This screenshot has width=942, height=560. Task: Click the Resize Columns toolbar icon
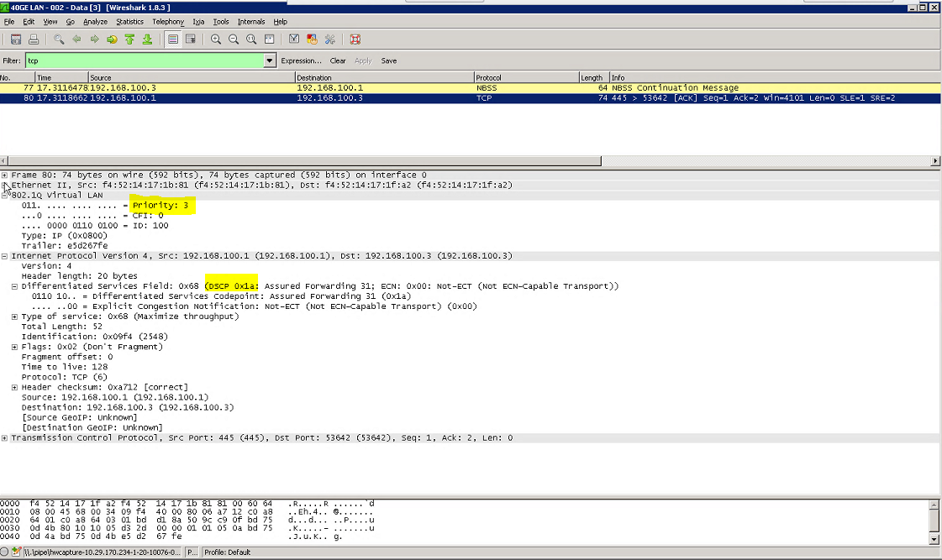(269, 39)
